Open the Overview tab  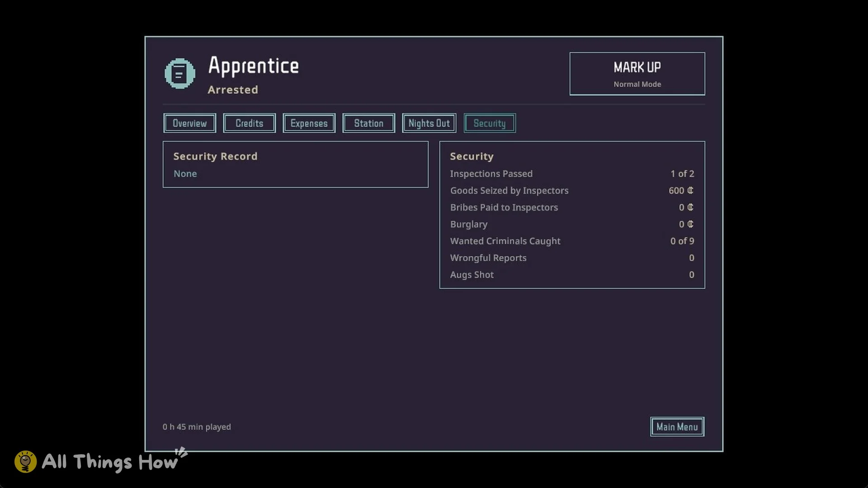coord(189,123)
